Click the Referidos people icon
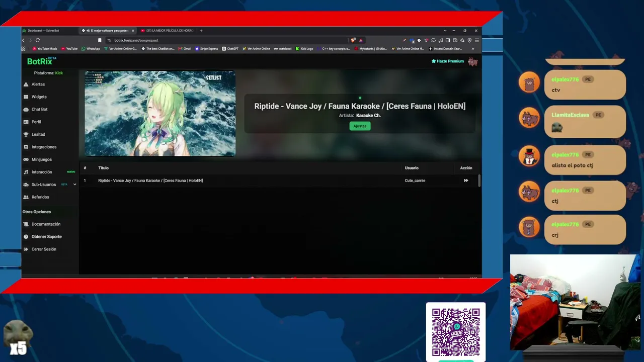The height and width of the screenshot is (362, 644). (x=26, y=197)
